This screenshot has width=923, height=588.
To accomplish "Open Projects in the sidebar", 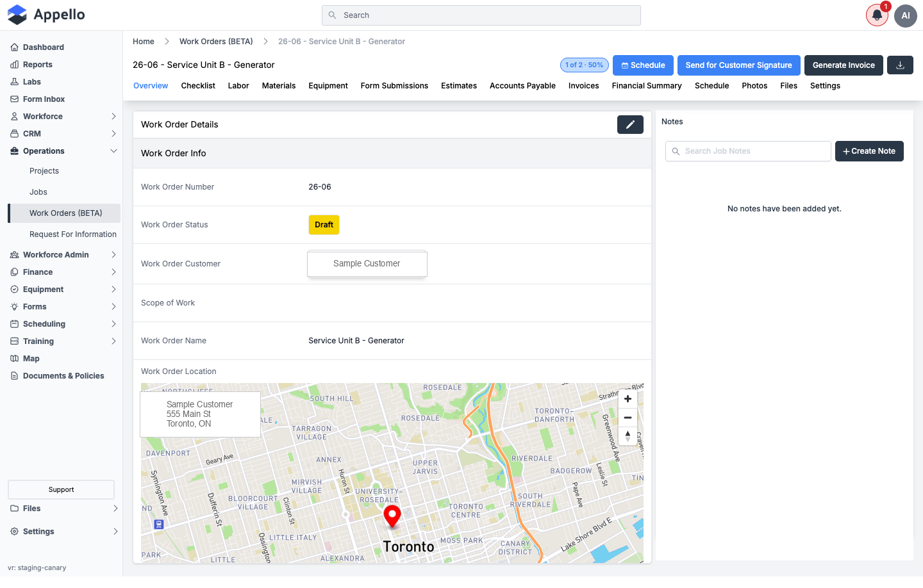I will (44, 171).
